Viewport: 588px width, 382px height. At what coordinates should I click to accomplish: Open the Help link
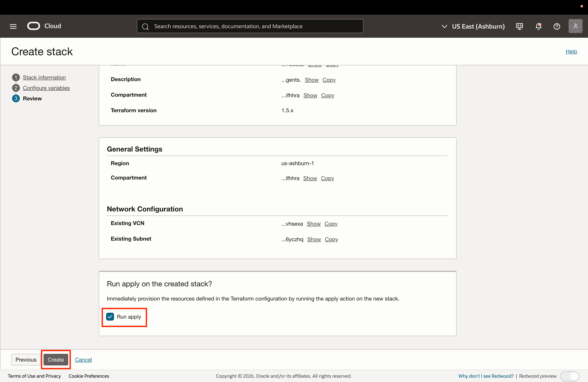click(571, 51)
